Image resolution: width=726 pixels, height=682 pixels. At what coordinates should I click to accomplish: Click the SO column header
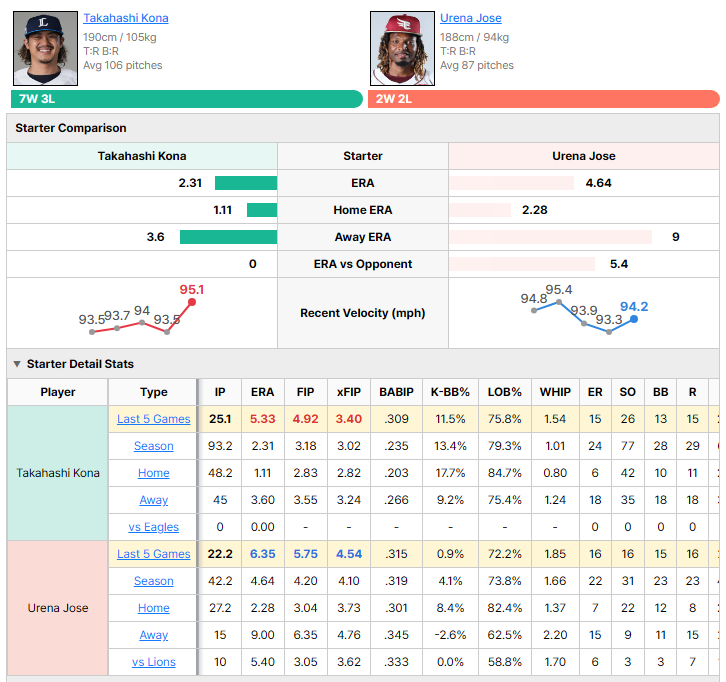[x=627, y=392]
